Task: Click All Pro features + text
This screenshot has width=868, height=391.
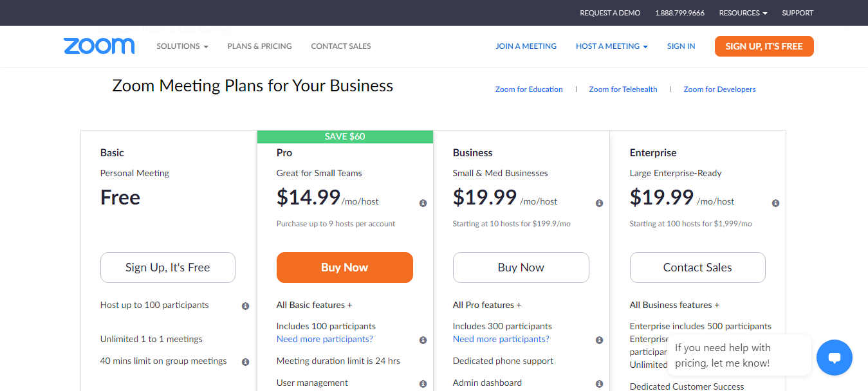Action: pyautogui.click(x=487, y=305)
